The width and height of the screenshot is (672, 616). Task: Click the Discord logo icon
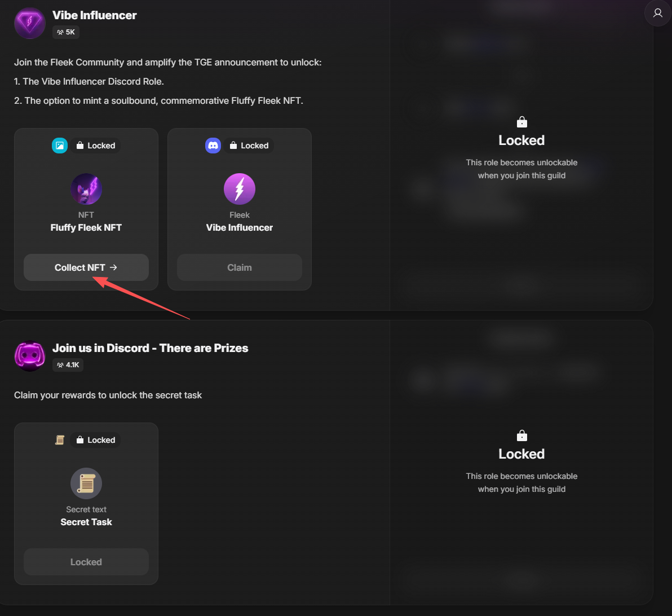click(213, 146)
